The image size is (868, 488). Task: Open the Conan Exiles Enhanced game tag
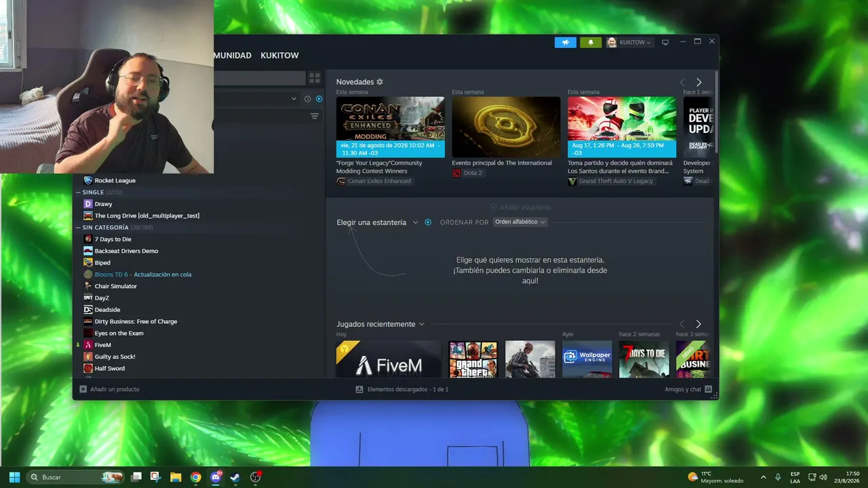click(x=374, y=182)
